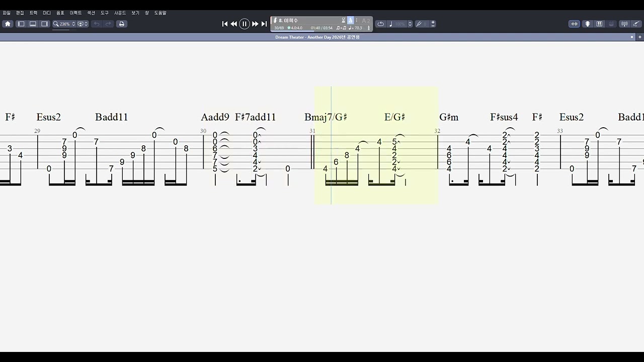Viewport: 644px width, 362px height.
Task: Open the 보기 menu
Action: click(x=135, y=13)
